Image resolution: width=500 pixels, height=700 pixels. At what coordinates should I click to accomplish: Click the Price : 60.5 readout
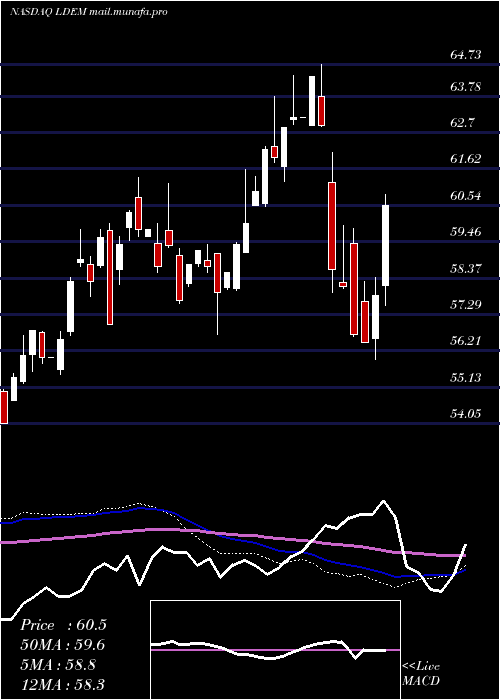pos(63,625)
